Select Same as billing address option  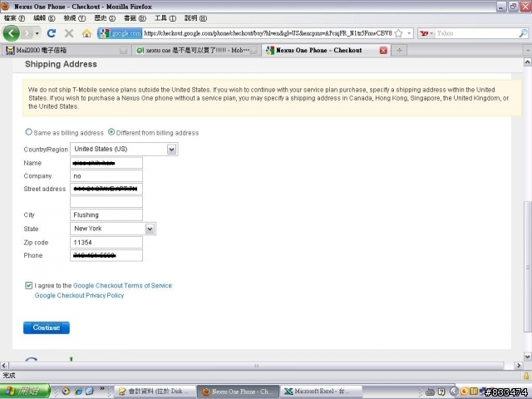point(29,132)
